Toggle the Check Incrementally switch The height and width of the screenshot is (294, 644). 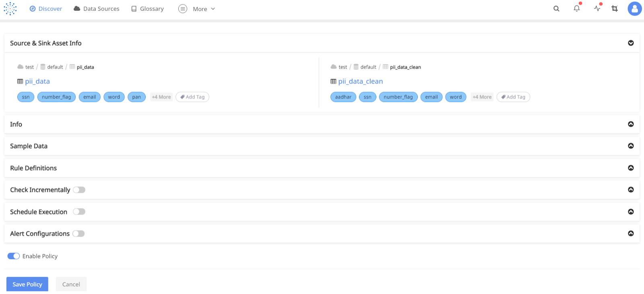click(79, 190)
